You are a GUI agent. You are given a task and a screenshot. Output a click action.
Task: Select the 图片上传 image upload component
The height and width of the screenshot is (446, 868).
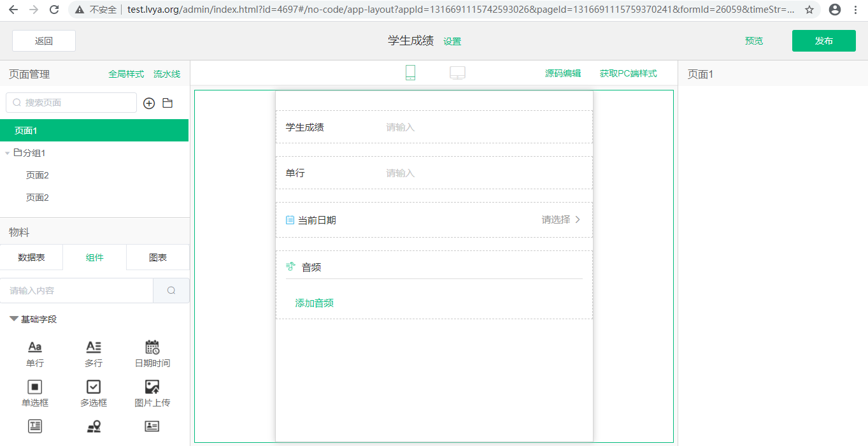152,393
